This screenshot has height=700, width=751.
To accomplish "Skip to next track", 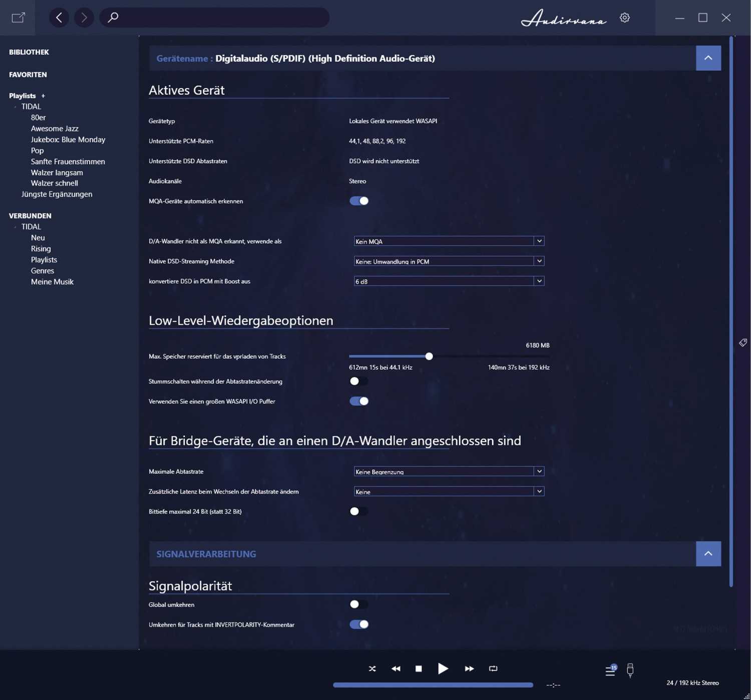I will click(x=469, y=668).
